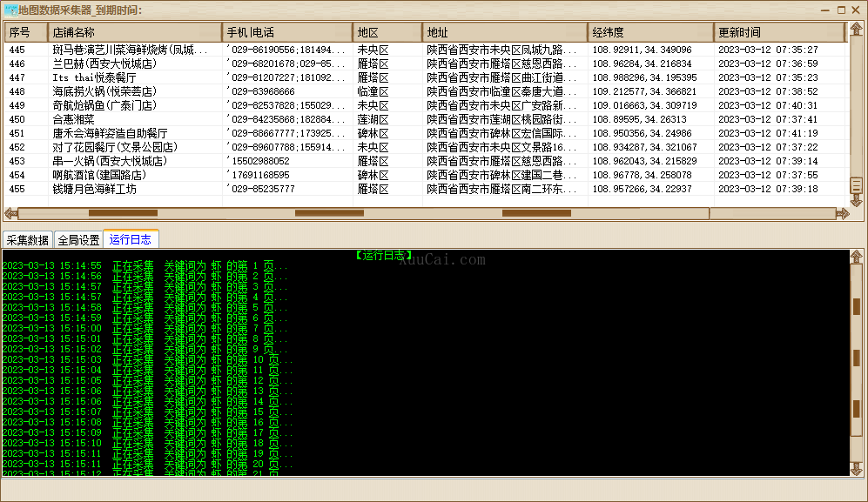Click the data table's scroll-up arrow
This screenshot has width=868, height=502.
[x=856, y=31]
